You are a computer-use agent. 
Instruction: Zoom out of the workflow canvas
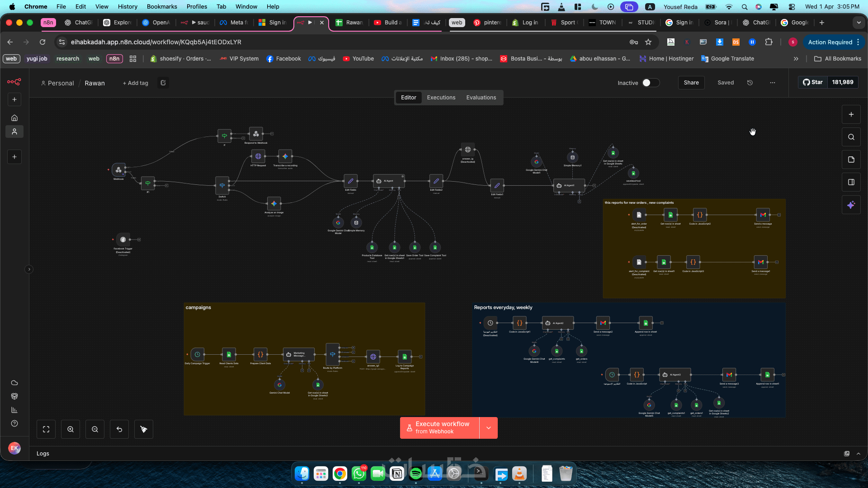(x=95, y=429)
